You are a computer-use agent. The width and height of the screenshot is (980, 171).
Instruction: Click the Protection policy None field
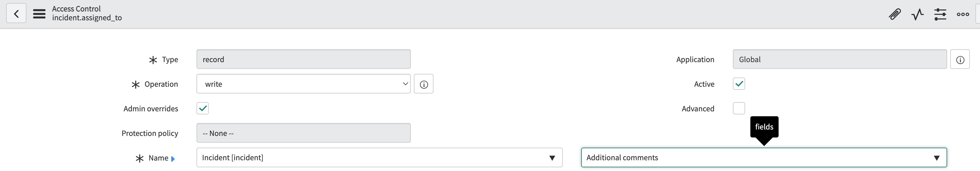click(304, 133)
